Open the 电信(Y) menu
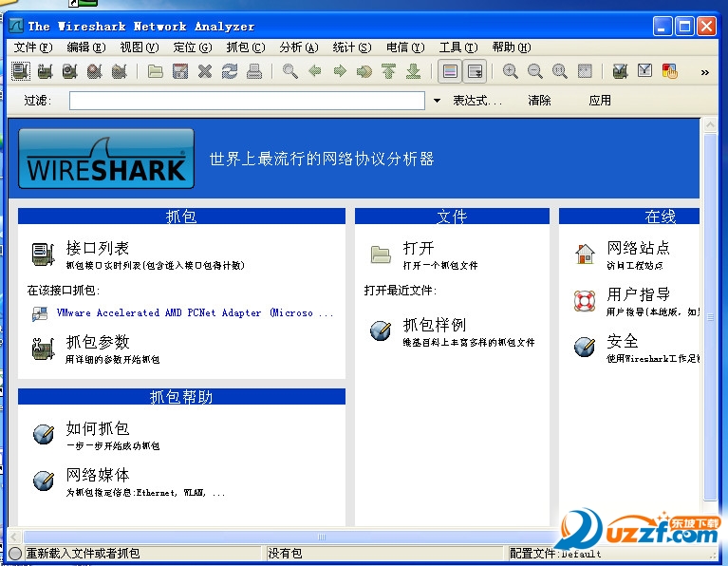 (x=405, y=47)
